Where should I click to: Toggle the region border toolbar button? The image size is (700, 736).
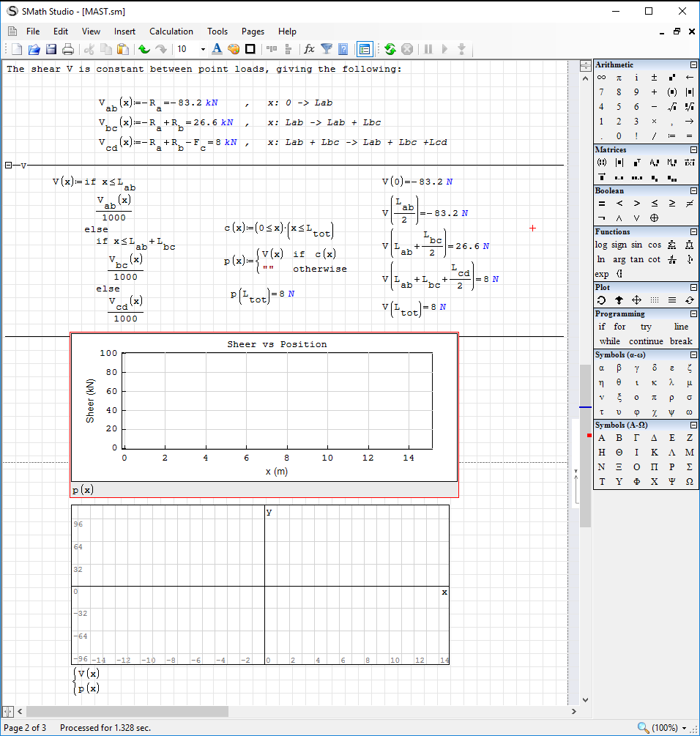250,49
